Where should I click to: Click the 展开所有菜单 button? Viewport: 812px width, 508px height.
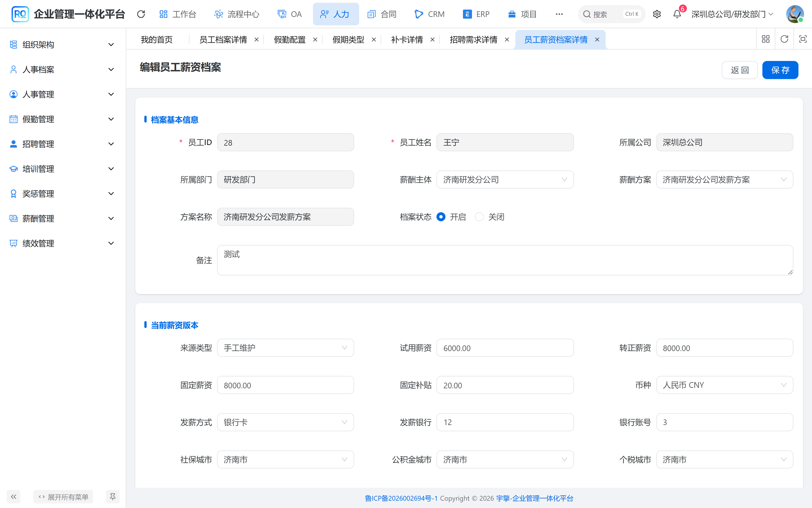63,497
